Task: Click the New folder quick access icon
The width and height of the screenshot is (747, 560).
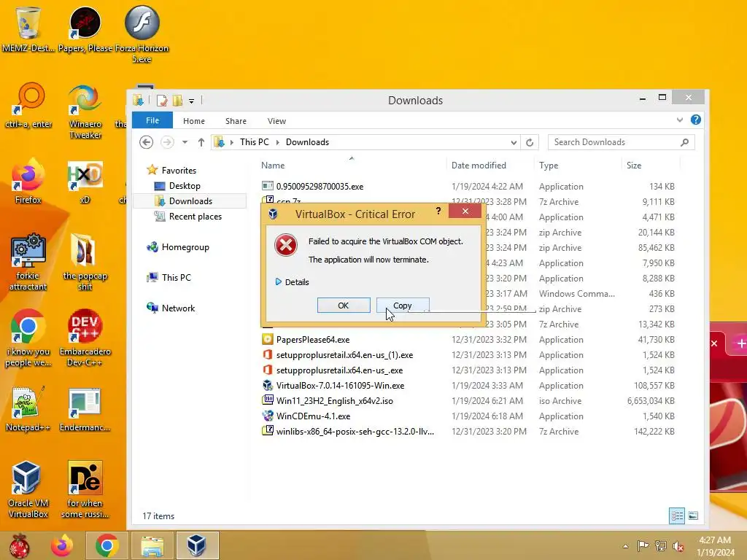Action: pyautogui.click(x=178, y=101)
